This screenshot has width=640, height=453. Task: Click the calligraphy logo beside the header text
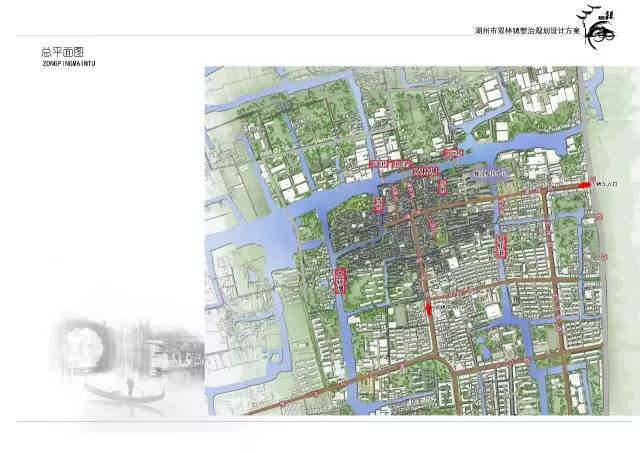[x=597, y=29]
